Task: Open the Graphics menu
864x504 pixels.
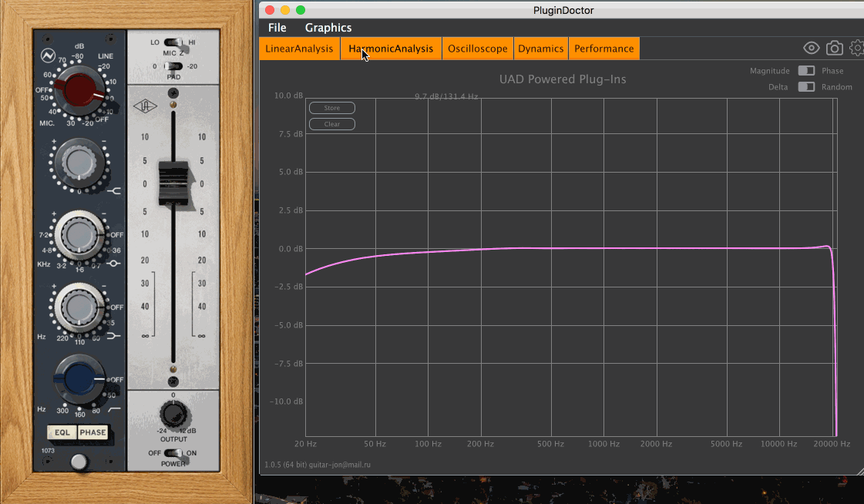Action: 328,28
